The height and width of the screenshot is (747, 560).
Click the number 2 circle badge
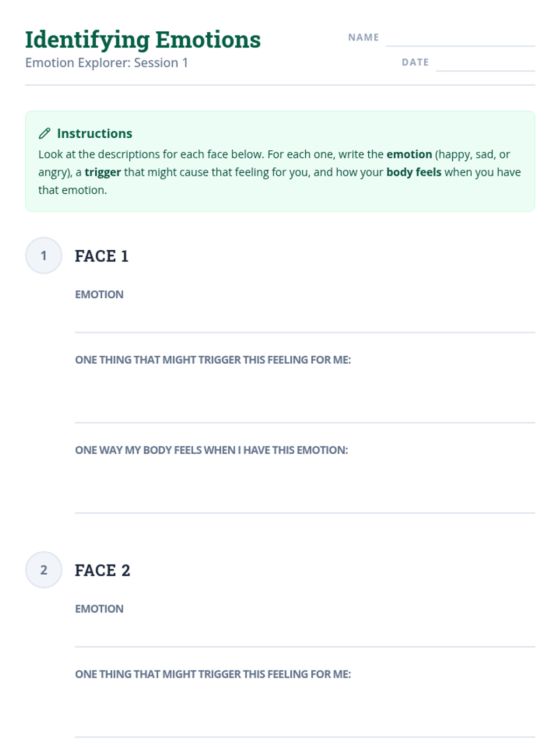[x=43, y=570]
